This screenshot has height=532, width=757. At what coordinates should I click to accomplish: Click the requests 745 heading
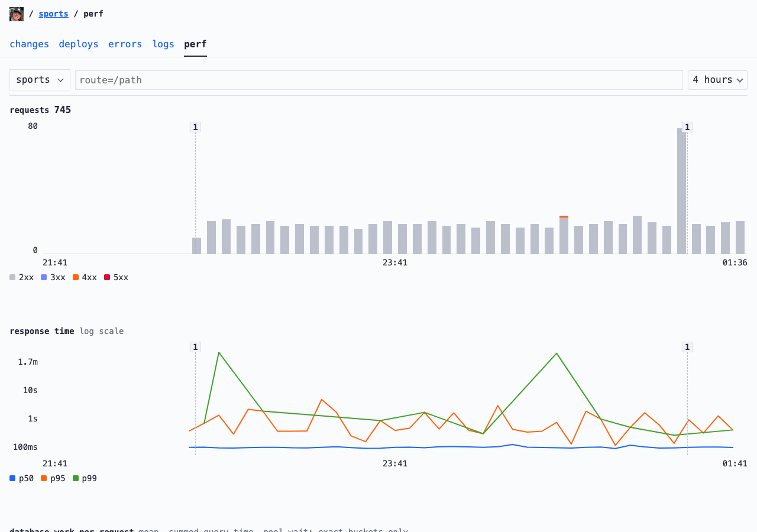point(40,110)
